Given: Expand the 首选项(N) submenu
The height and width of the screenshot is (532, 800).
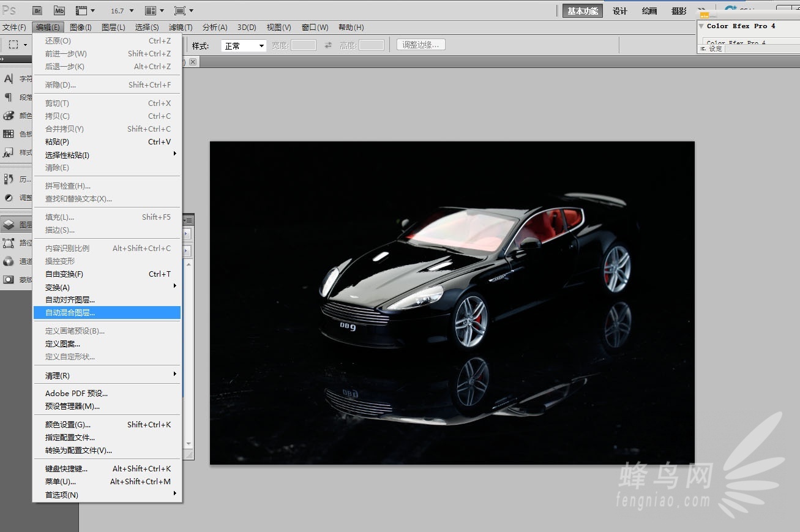Looking at the screenshot, I should click(107, 495).
